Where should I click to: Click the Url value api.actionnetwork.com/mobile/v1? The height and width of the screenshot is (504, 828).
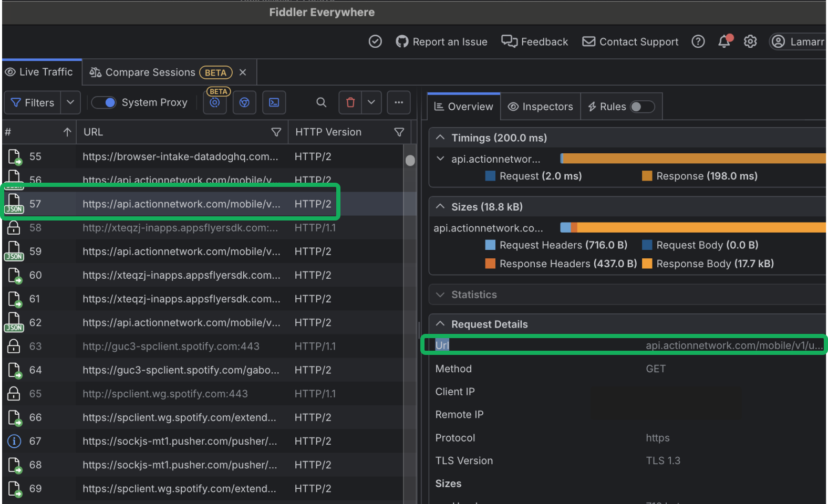coord(734,345)
